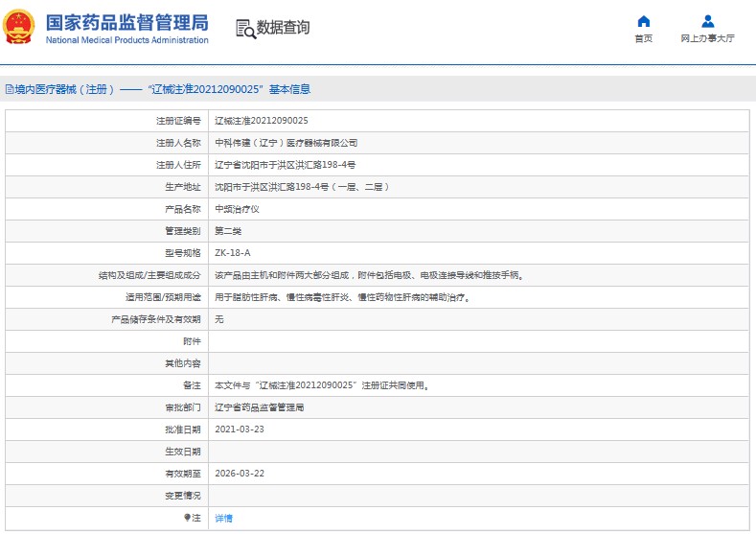
Task: Click model value ZK-18-A
Action: pyautogui.click(x=233, y=253)
